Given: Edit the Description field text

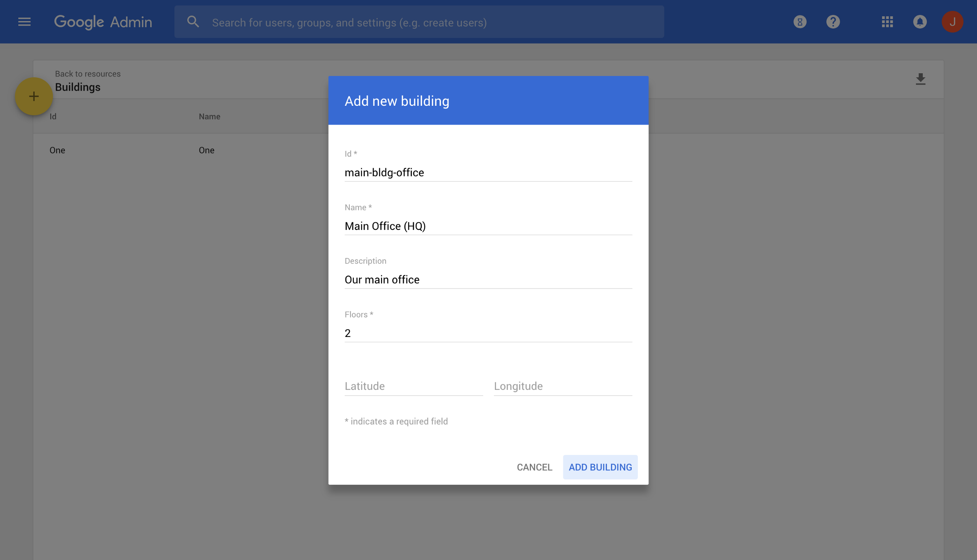Looking at the screenshot, I should (x=488, y=280).
